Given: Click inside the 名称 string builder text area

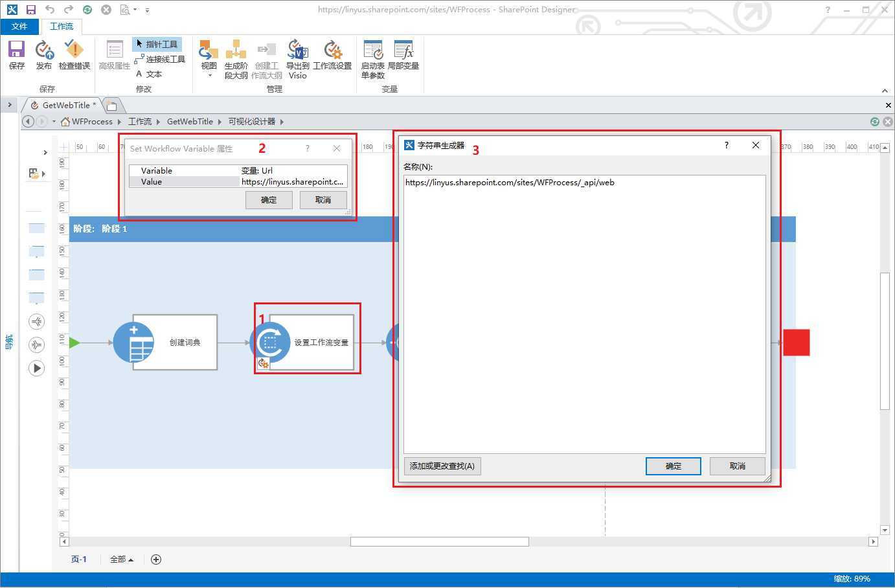Looking at the screenshot, I should tap(584, 314).
